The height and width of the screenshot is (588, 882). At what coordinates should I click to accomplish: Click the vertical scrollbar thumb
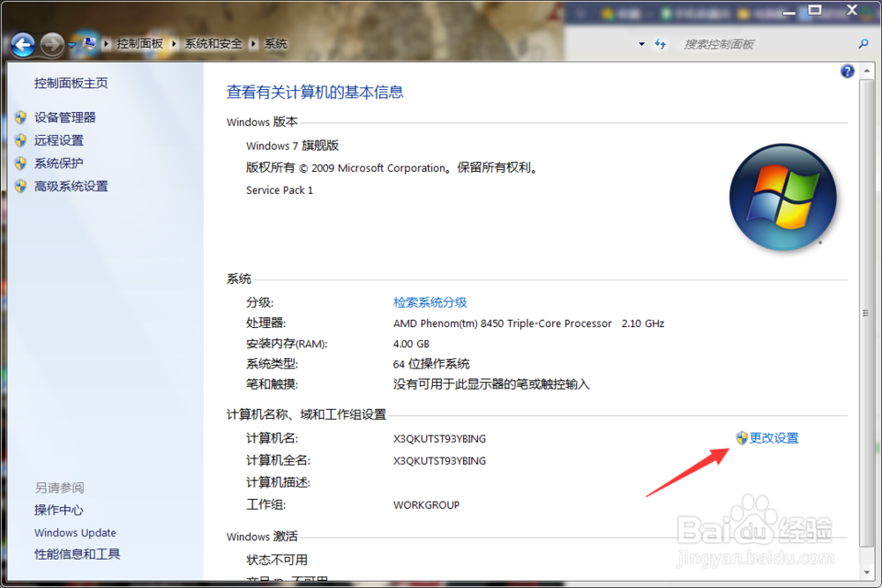click(866, 313)
